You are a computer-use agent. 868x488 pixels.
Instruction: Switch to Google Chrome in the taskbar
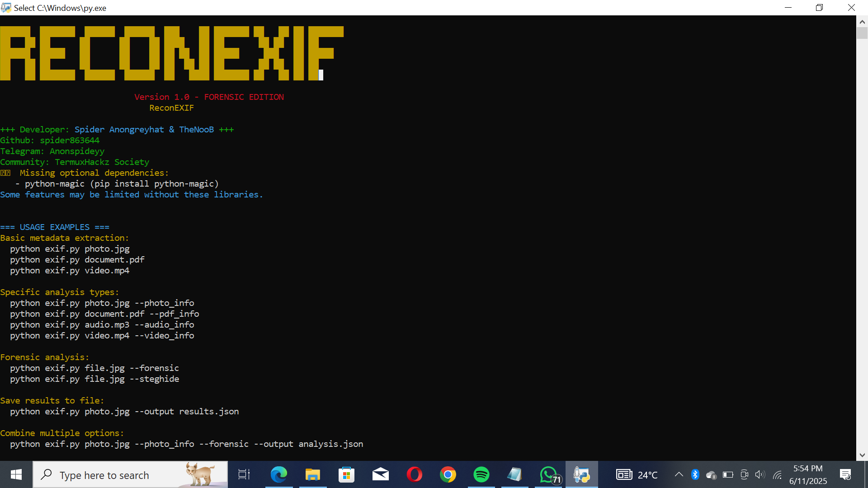(x=448, y=474)
